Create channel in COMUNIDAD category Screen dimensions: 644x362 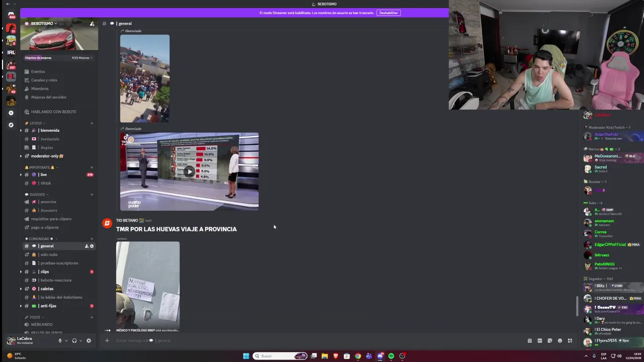pos(92,239)
